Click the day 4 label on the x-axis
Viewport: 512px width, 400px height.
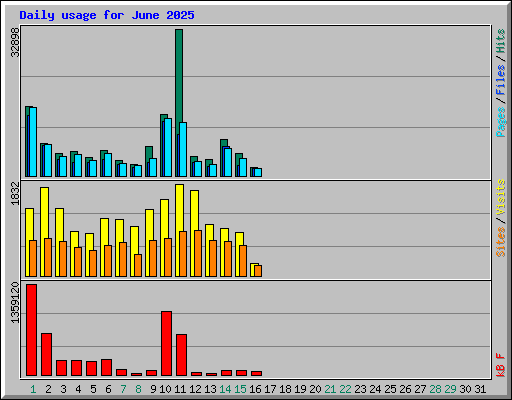click(x=78, y=389)
